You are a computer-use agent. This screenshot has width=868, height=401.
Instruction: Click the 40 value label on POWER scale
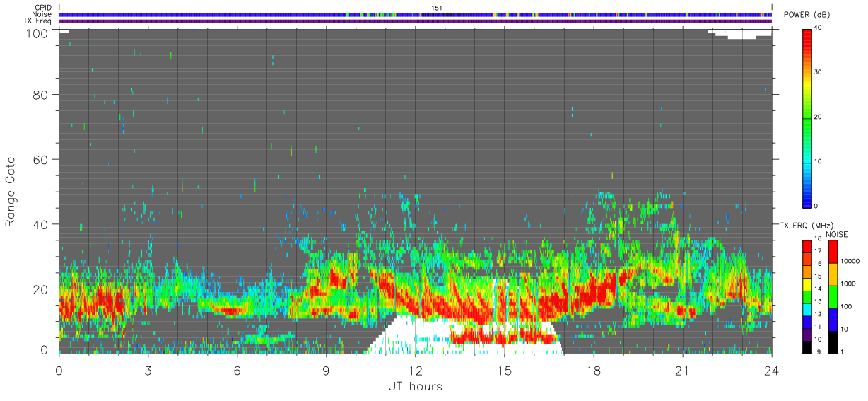819,28
